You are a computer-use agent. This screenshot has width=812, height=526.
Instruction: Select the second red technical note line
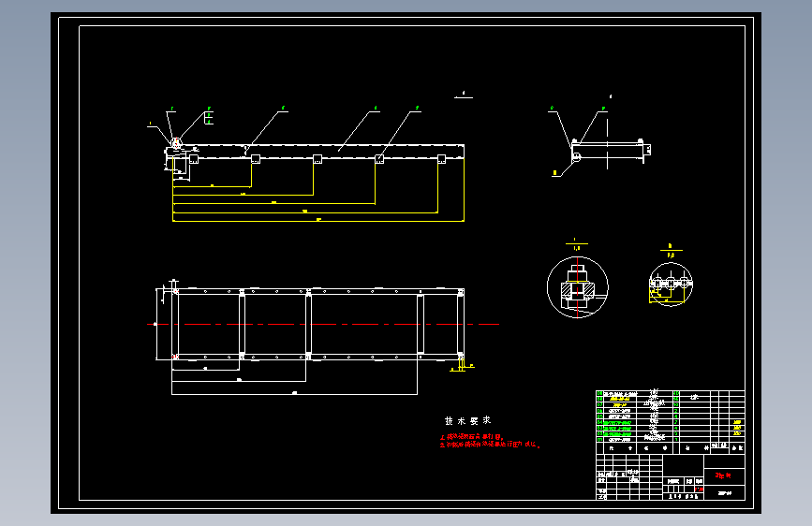point(490,445)
